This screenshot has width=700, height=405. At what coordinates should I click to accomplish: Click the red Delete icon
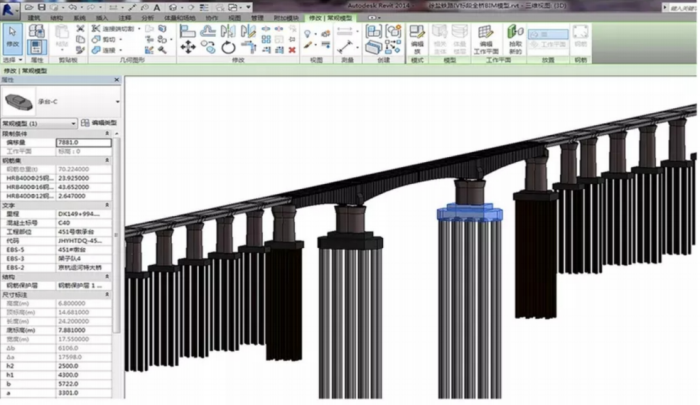pyautogui.click(x=291, y=48)
